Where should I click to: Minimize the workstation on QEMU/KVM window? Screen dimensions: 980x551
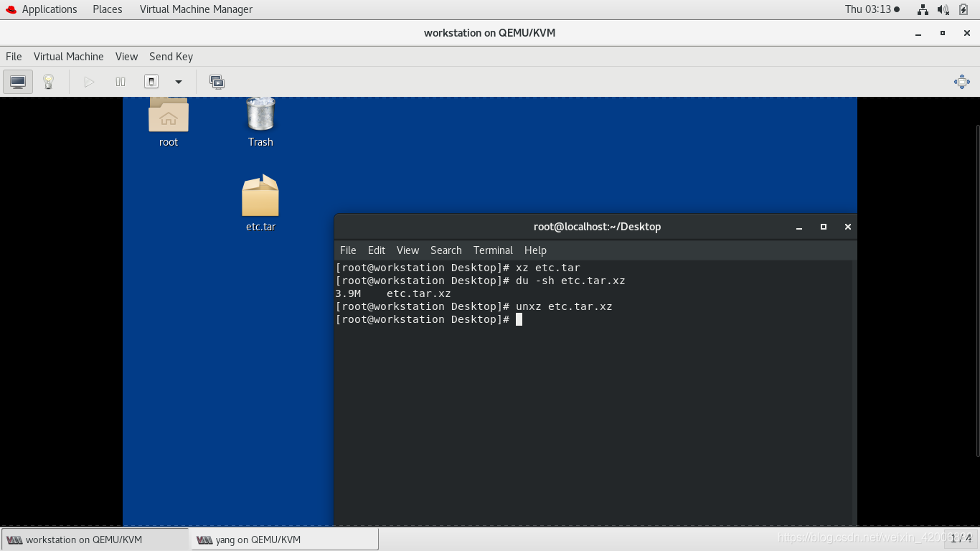pyautogui.click(x=918, y=33)
